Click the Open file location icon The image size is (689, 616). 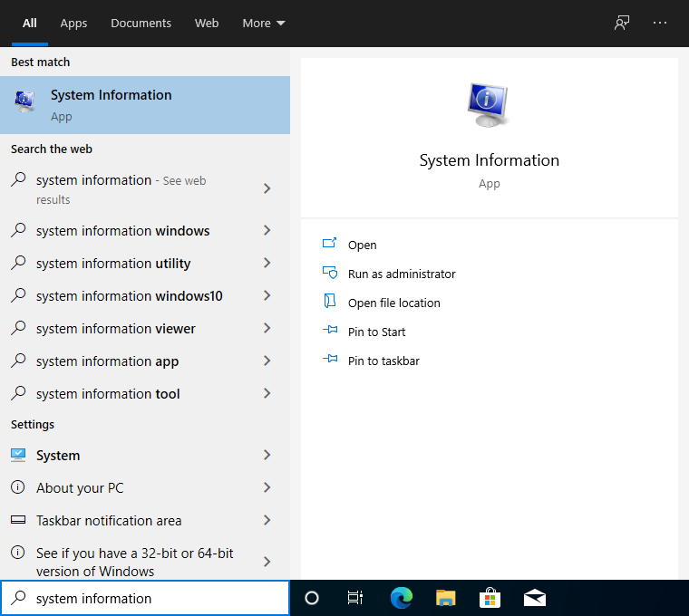(x=330, y=301)
